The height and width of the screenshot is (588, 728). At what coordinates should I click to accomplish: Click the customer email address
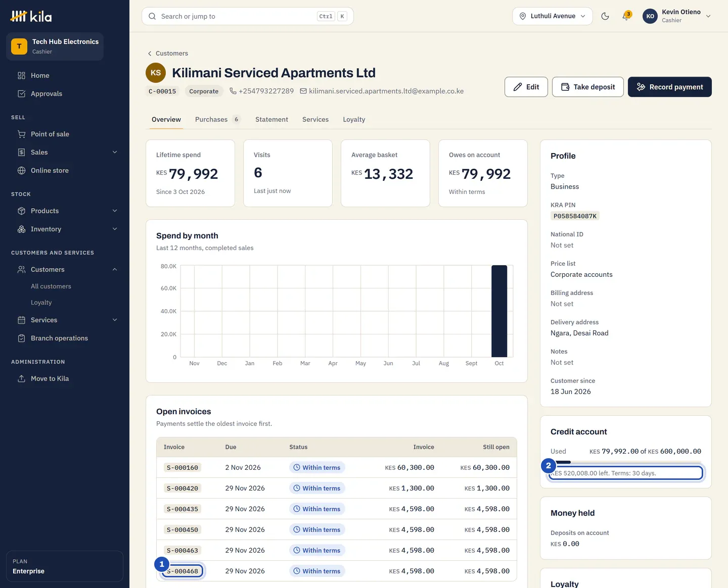click(382, 91)
